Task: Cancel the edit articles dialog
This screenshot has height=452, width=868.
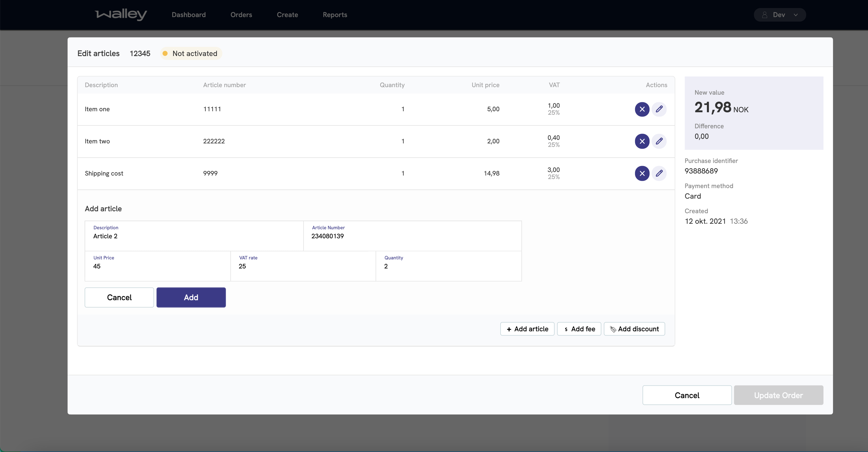Action: pos(687,395)
